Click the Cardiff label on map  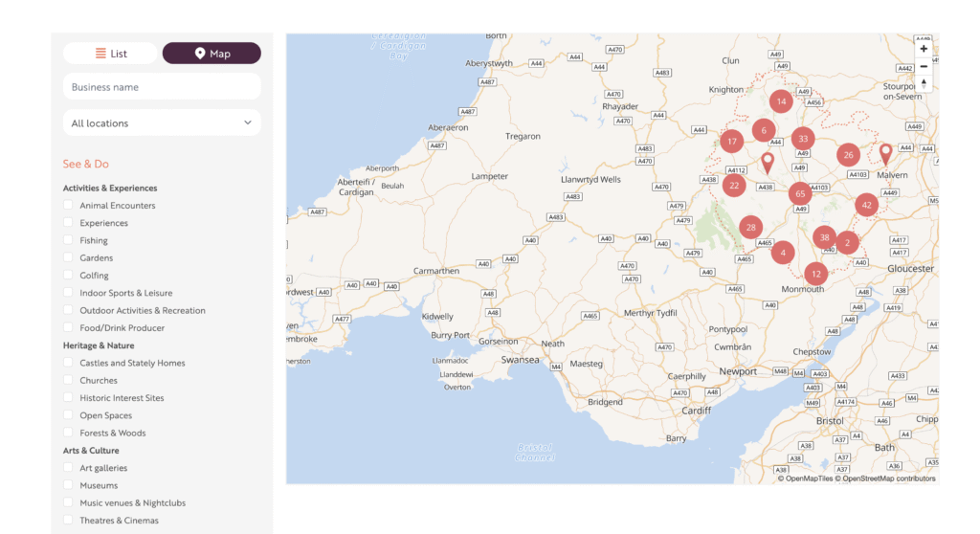[x=697, y=411]
